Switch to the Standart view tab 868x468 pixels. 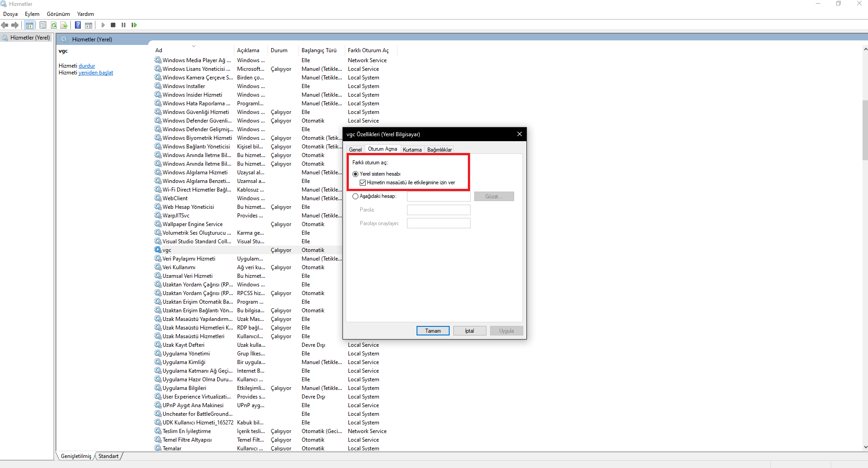pos(108,456)
